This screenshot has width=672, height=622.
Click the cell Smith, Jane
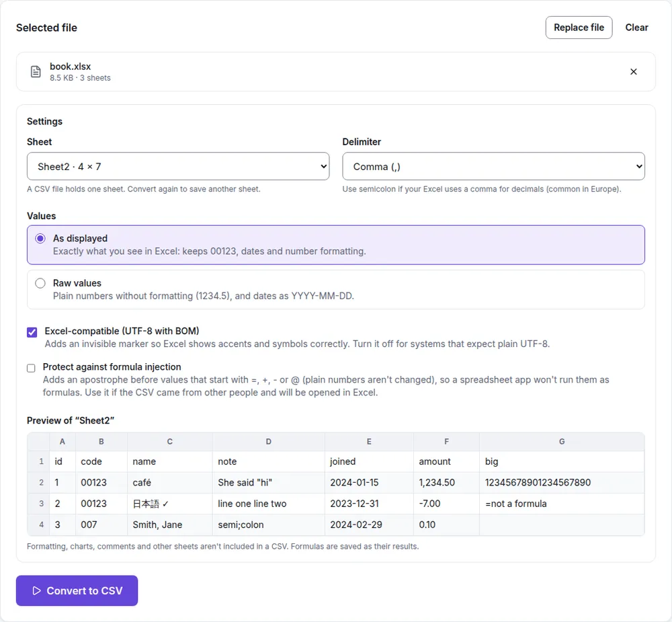point(170,524)
